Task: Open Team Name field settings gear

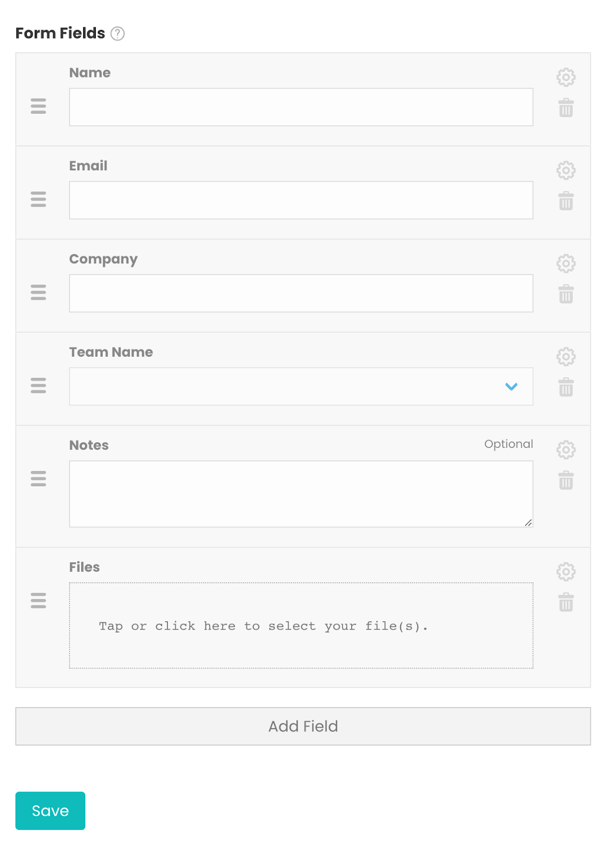Action: coord(565,357)
